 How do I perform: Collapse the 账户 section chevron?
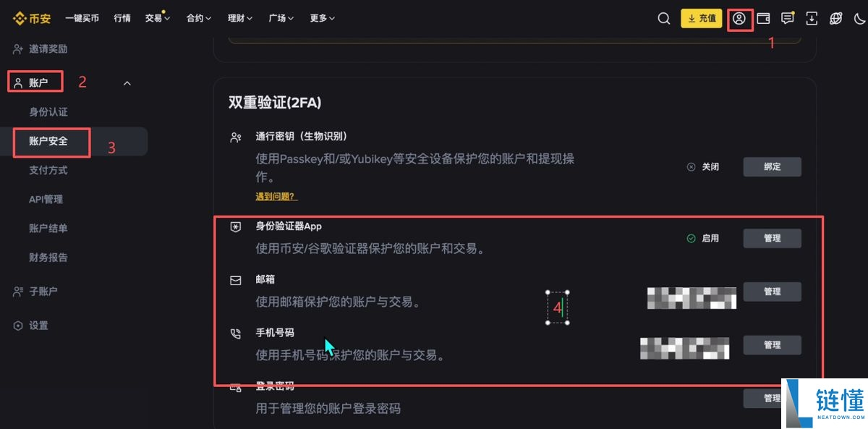(x=127, y=82)
